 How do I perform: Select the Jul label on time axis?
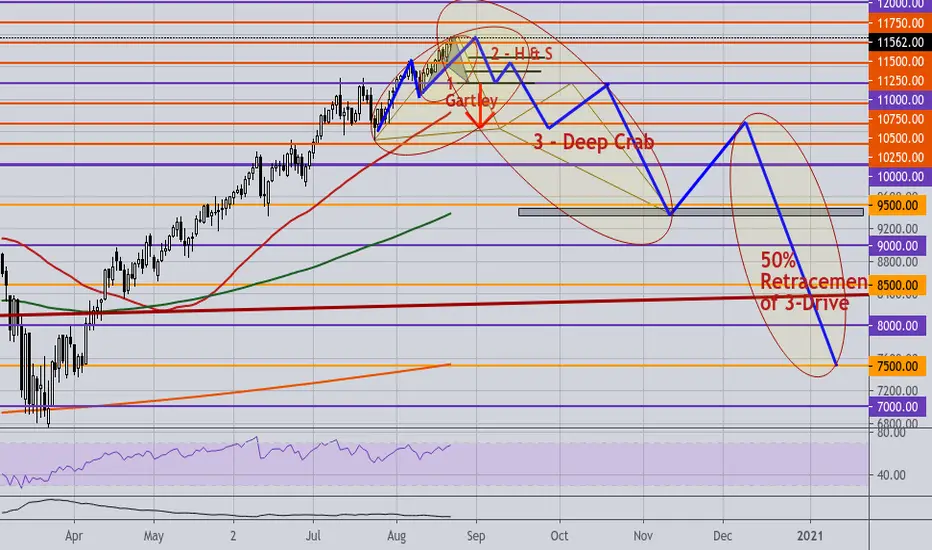pos(313,536)
